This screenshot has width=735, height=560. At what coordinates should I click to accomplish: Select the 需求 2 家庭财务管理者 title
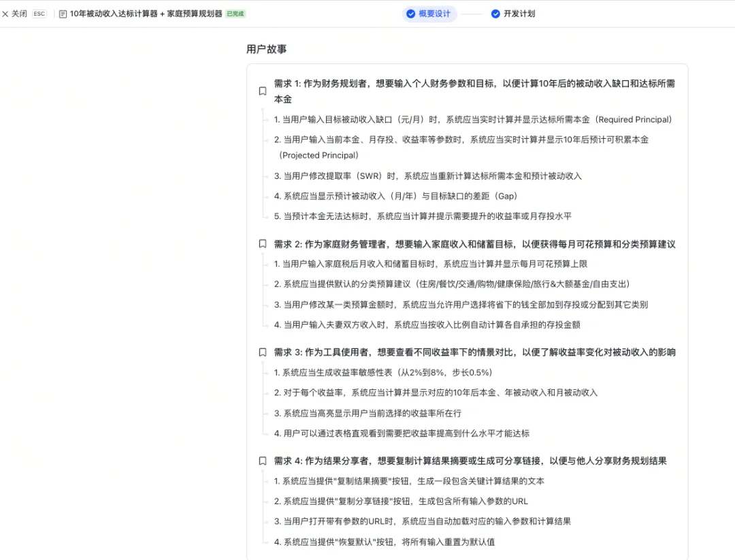pyautogui.click(x=474, y=244)
